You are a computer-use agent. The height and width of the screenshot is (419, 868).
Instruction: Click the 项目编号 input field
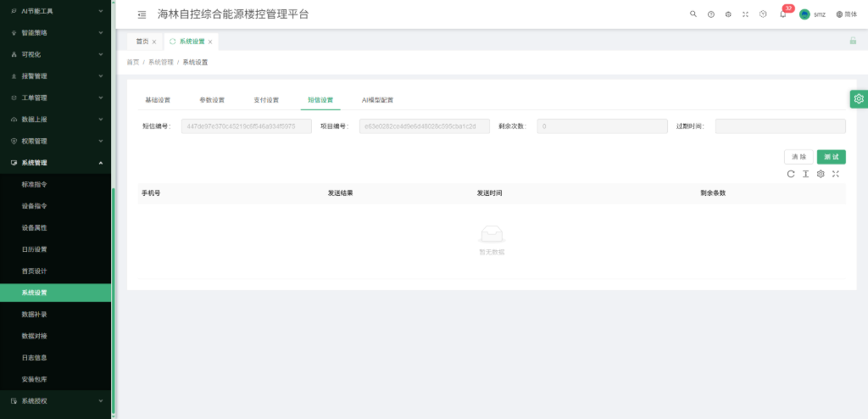pyautogui.click(x=425, y=126)
